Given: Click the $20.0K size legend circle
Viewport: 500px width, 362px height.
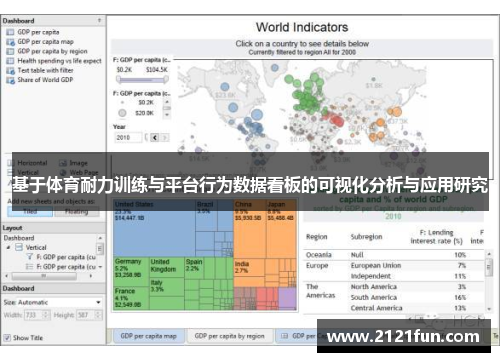Looking at the screenshot, I should tap(122, 113).
